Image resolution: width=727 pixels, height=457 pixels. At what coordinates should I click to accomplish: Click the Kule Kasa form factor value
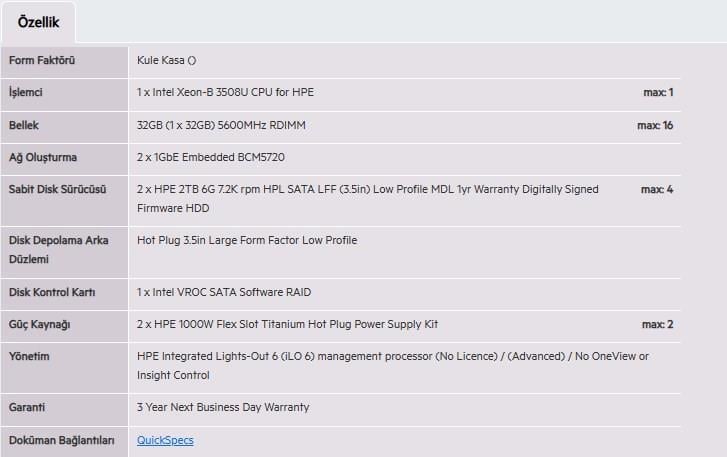click(x=166, y=61)
